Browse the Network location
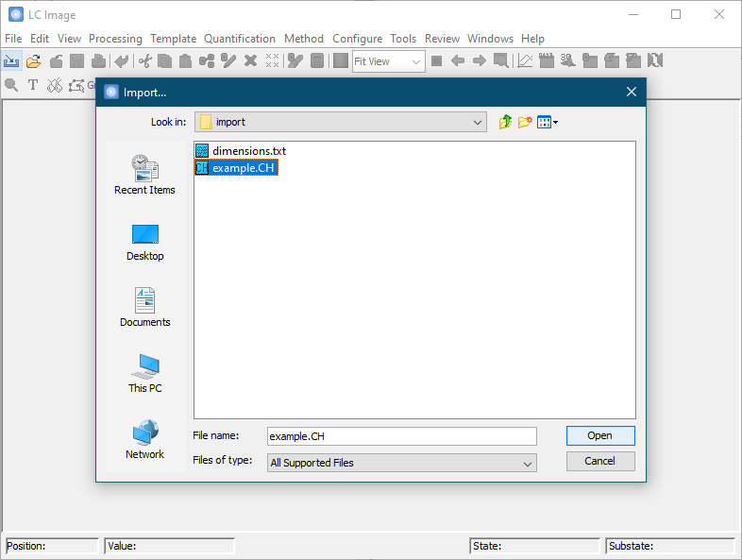 (144, 440)
